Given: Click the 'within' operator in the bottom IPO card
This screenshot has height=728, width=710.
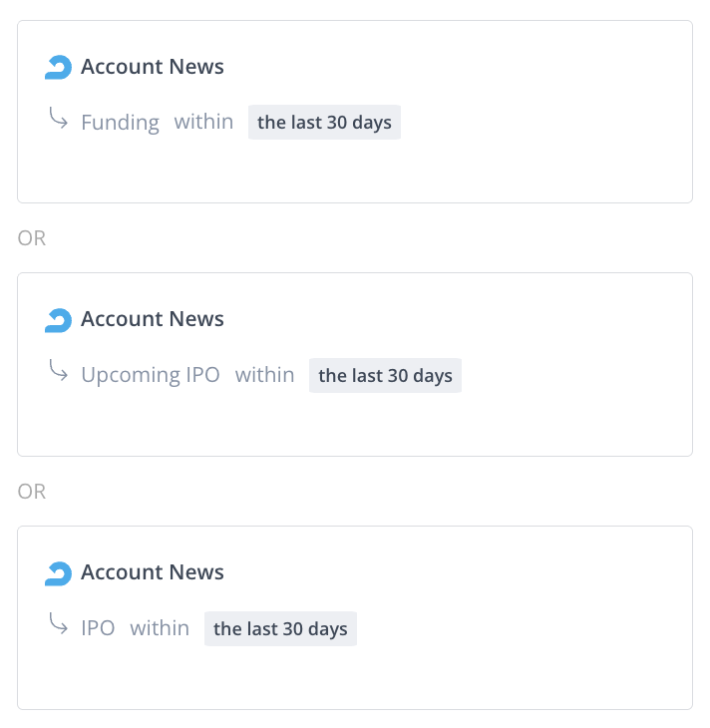Looking at the screenshot, I should (160, 628).
